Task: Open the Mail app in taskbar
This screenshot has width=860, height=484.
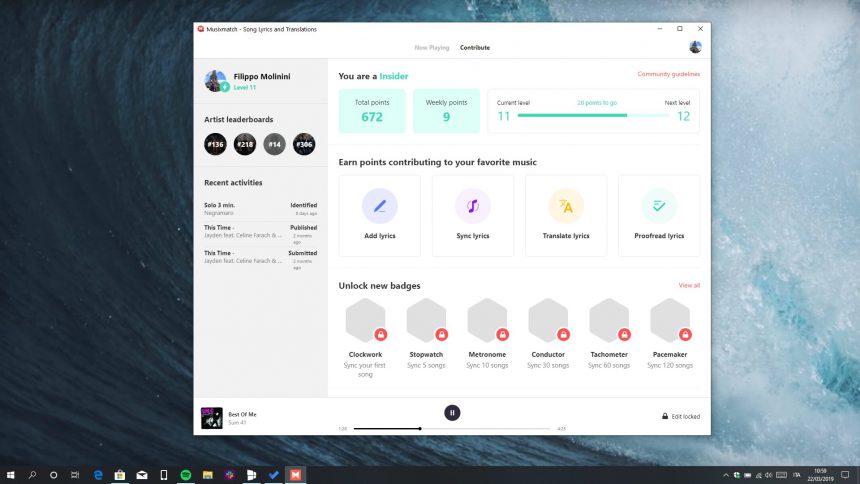Action: coord(142,475)
